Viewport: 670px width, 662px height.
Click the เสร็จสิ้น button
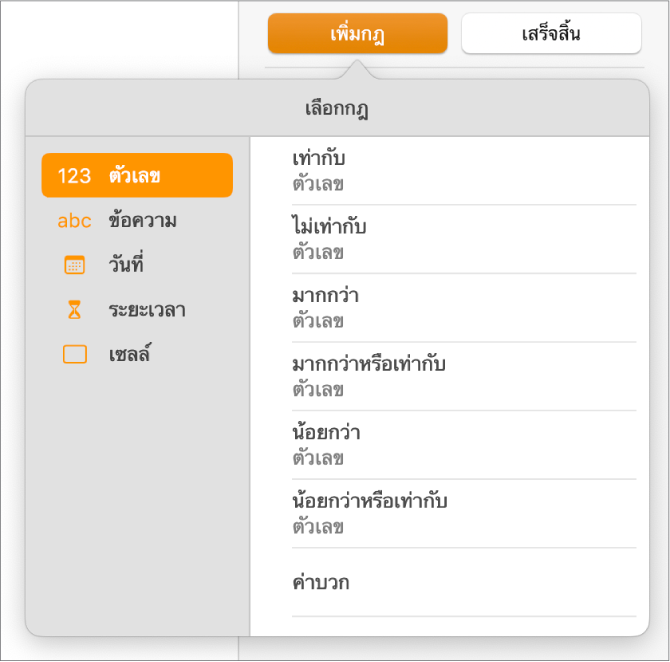click(x=551, y=34)
